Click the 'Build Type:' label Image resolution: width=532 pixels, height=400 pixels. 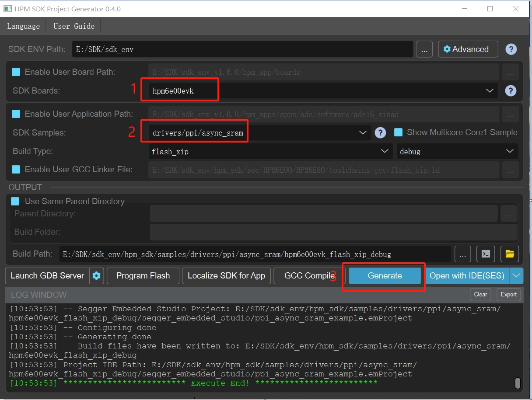[33, 151]
